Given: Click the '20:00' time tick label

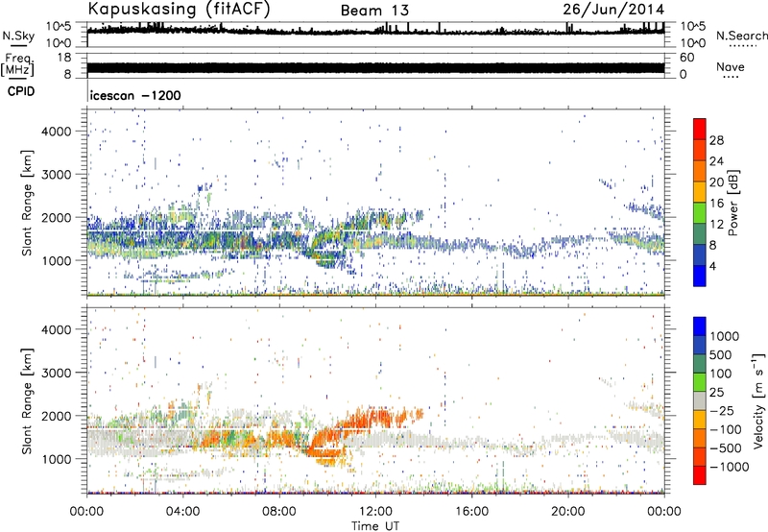Looking at the screenshot, I should tap(568, 512).
